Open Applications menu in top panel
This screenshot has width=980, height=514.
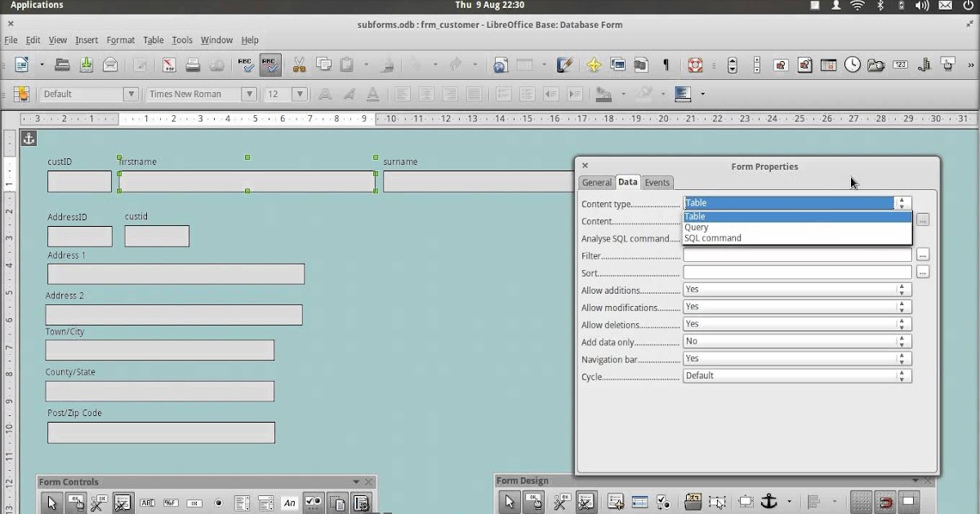(x=37, y=5)
